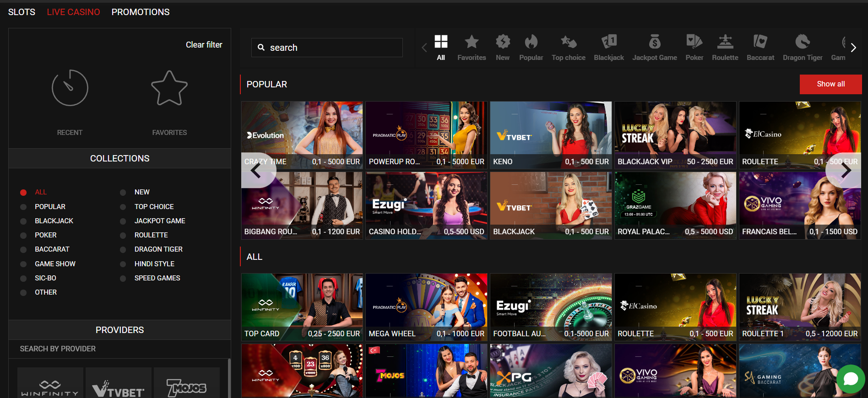
Task: Select the Blackjack collection radio button
Action: pyautogui.click(x=23, y=221)
